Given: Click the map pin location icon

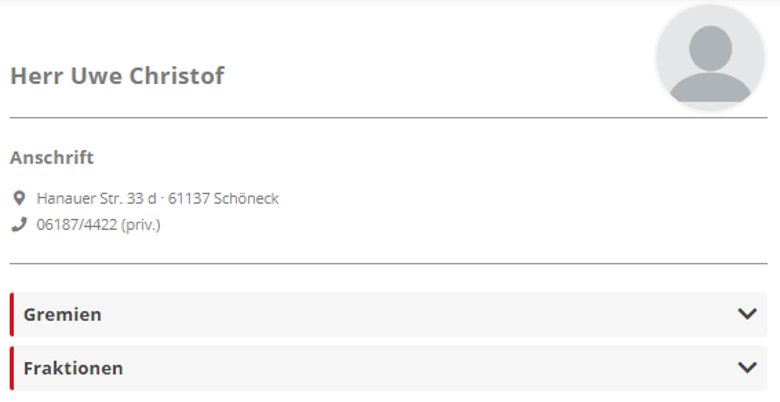Looking at the screenshot, I should pos(19,198).
